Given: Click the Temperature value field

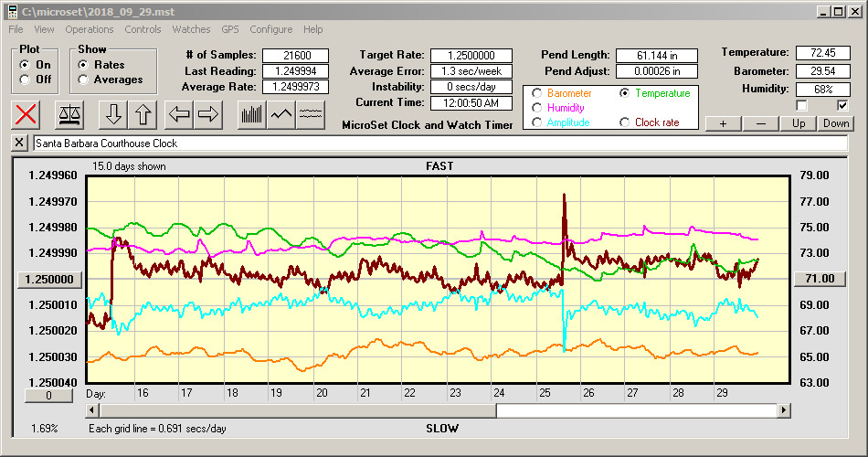Looking at the screenshot, I should click(x=822, y=53).
